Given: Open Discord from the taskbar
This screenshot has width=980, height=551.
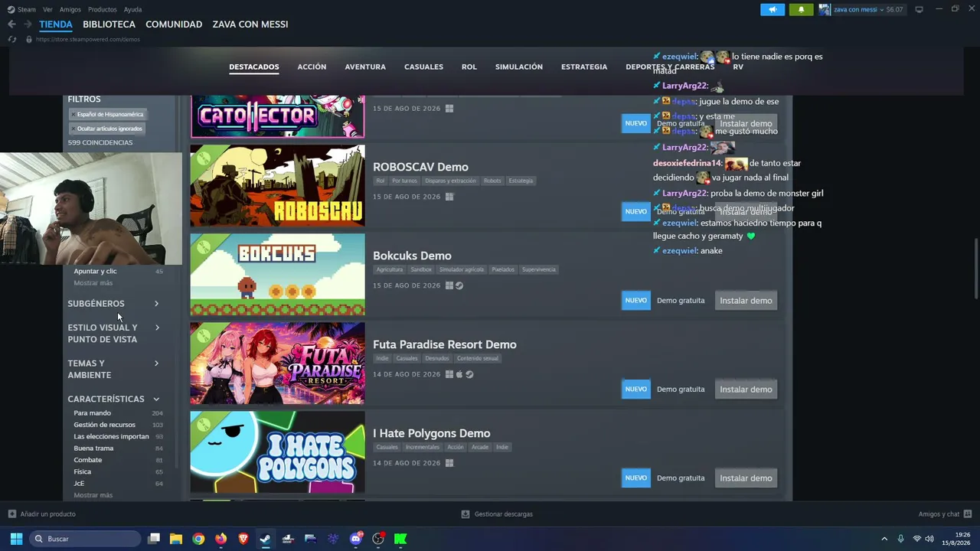Looking at the screenshot, I should pyautogui.click(x=355, y=539).
